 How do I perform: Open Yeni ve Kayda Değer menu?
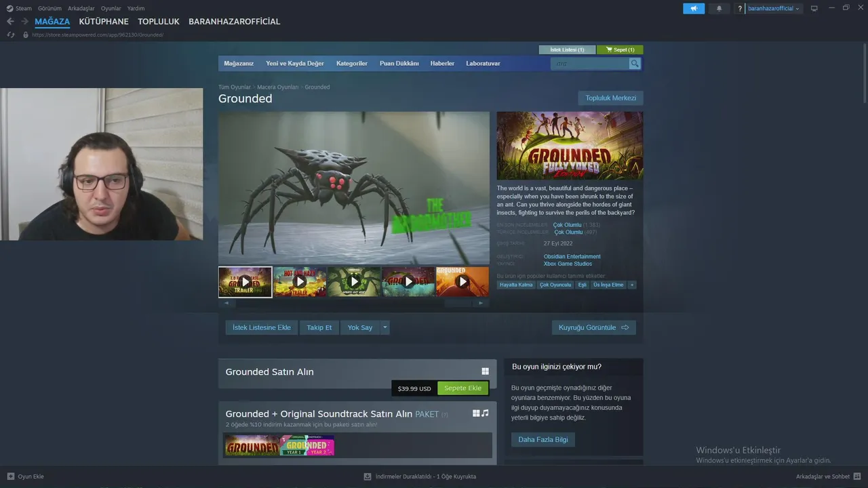(295, 63)
